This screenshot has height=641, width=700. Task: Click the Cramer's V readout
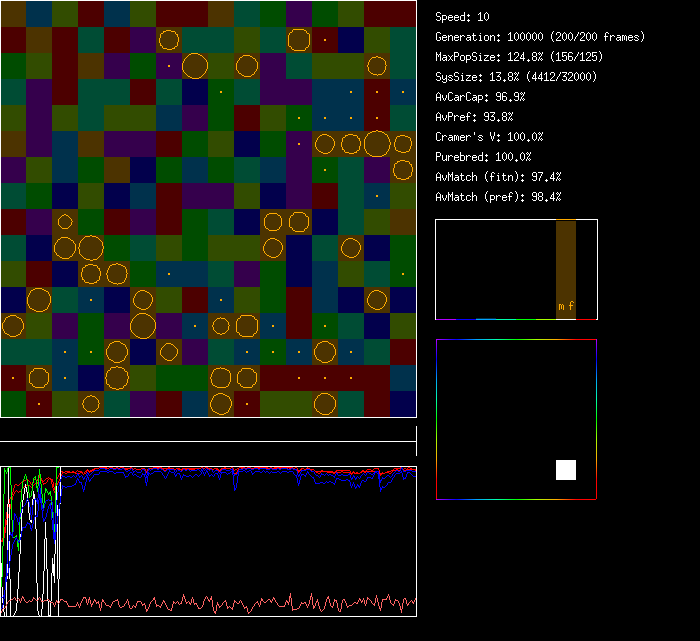pyautogui.click(x=490, y=137)
